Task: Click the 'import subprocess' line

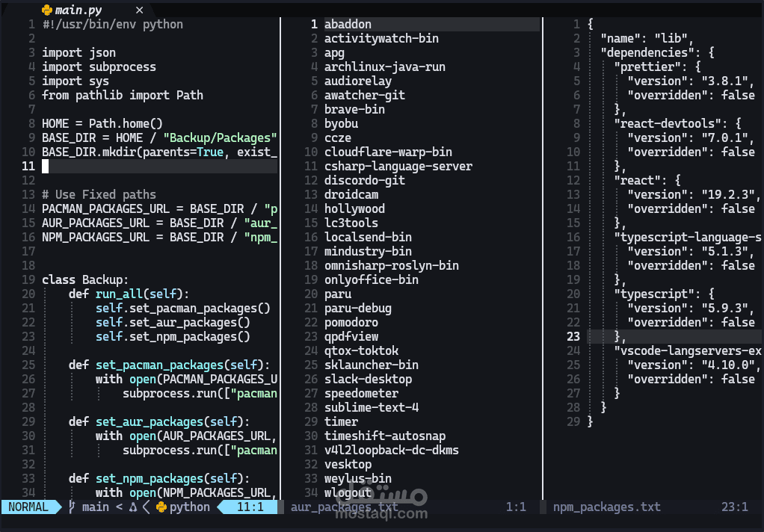Action: click(99, 66)
